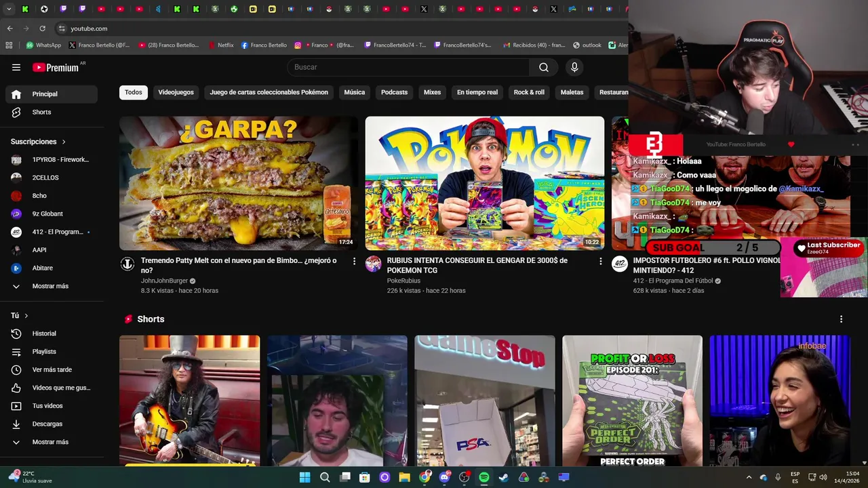
Task: Open options menu for Patty Melt video
Action: (354, 261)
